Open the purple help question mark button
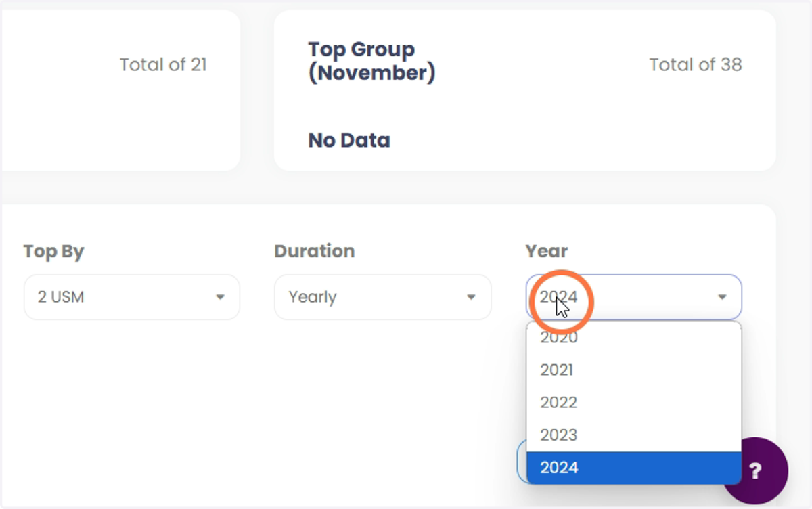 click(754, 471)
